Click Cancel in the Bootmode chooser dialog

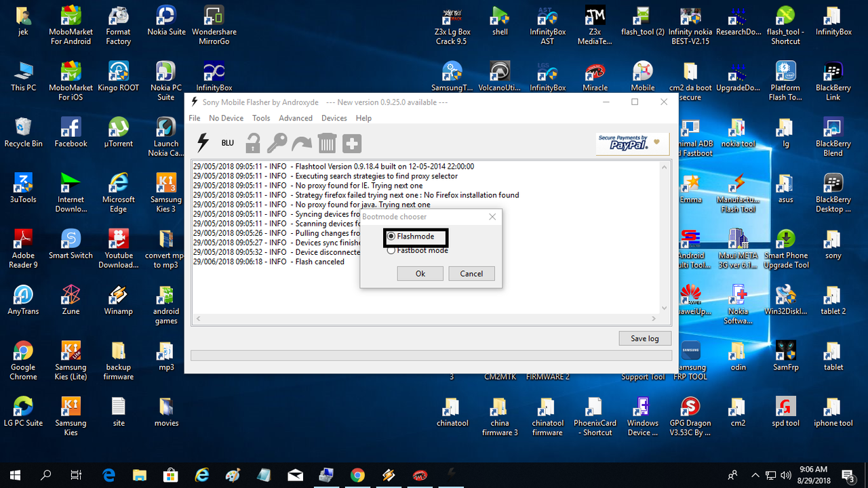tap(471, 274)
